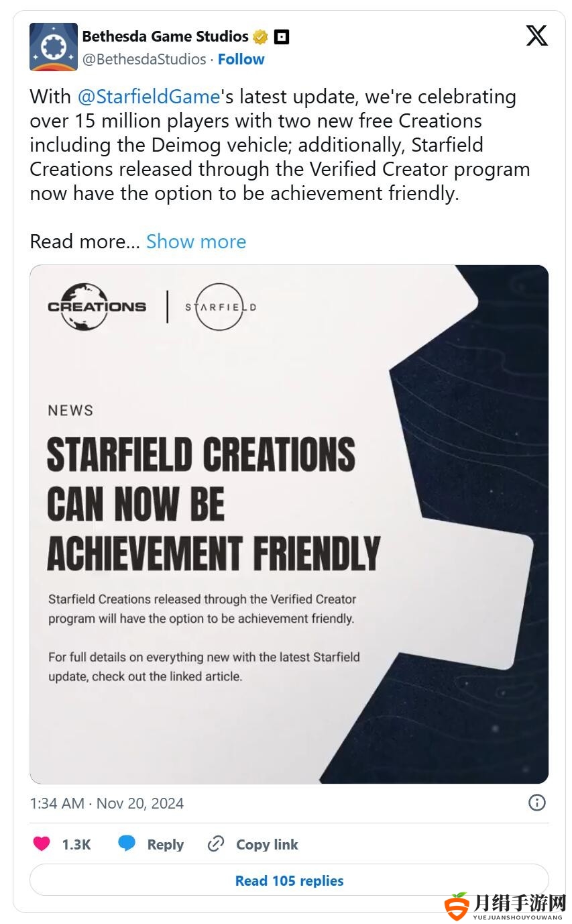The image size is (572, 924).
Task: Expand tweet text with Show more
Action: tap(196, 242)
